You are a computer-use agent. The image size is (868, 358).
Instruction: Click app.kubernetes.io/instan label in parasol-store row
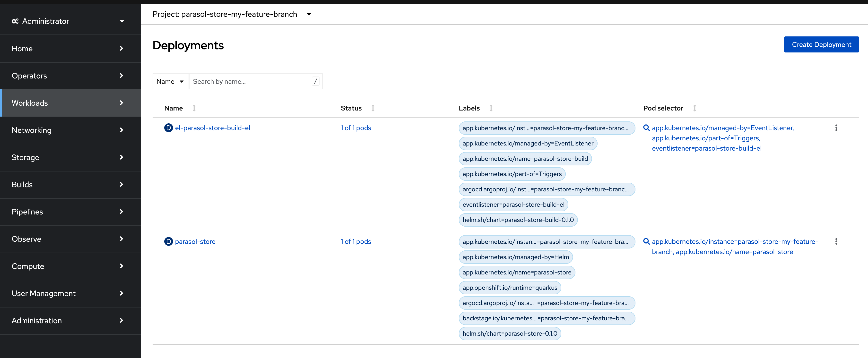pos(547,241)
